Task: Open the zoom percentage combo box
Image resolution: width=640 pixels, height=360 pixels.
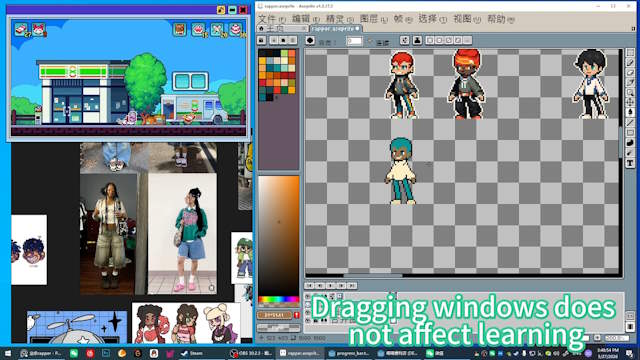Action: coord(616,338)
